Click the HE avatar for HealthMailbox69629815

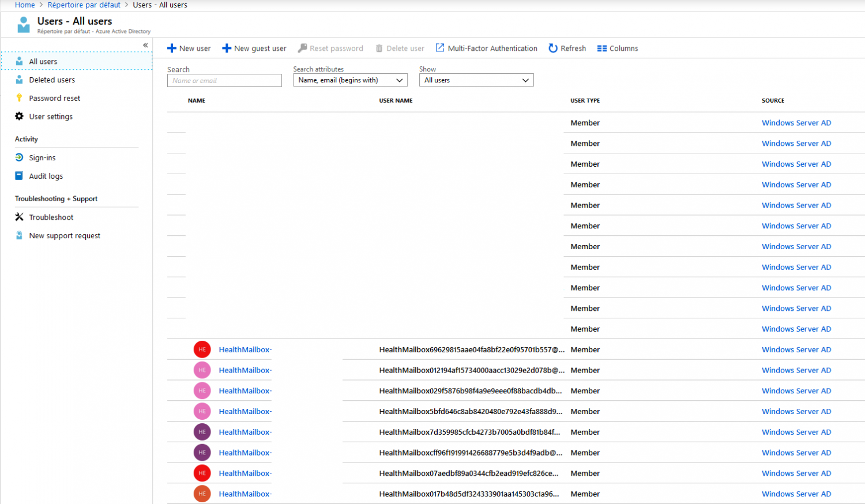(x=202, y=349)
